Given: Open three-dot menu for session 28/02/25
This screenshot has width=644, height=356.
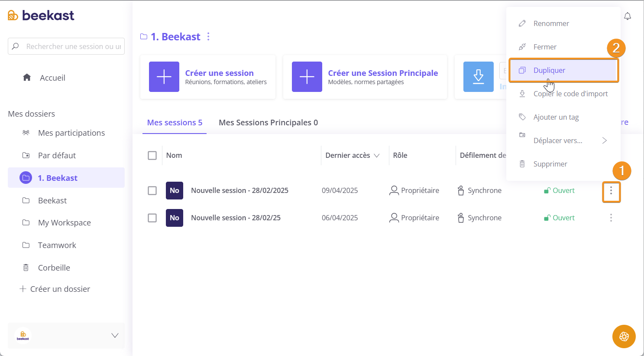Looking at the screenshot, I should pyautogui.click(x=611, y=218).
